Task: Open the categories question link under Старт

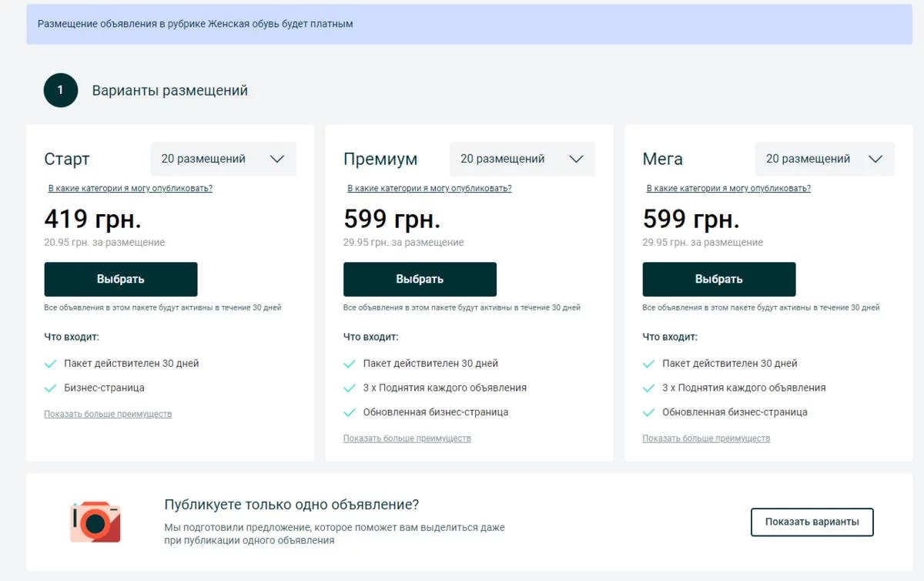Action: click(130, 188)
